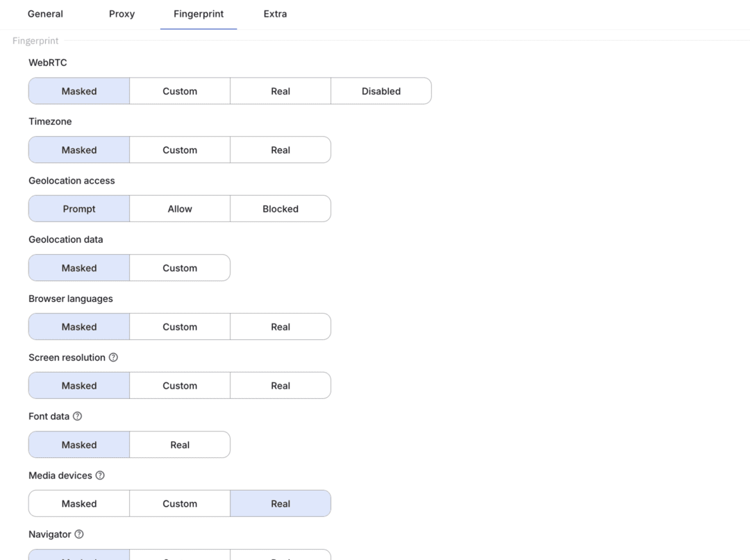The height and width of the screenshot is (560, 750).
Task: Set Font data to Real
Action: (x=180, y=445)
